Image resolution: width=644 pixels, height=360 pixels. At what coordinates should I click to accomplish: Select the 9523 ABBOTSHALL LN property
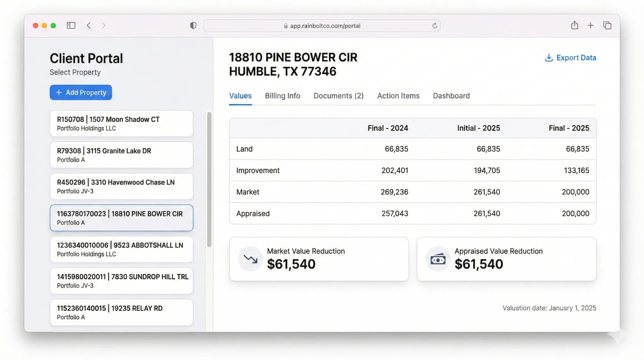pos(121,250)
